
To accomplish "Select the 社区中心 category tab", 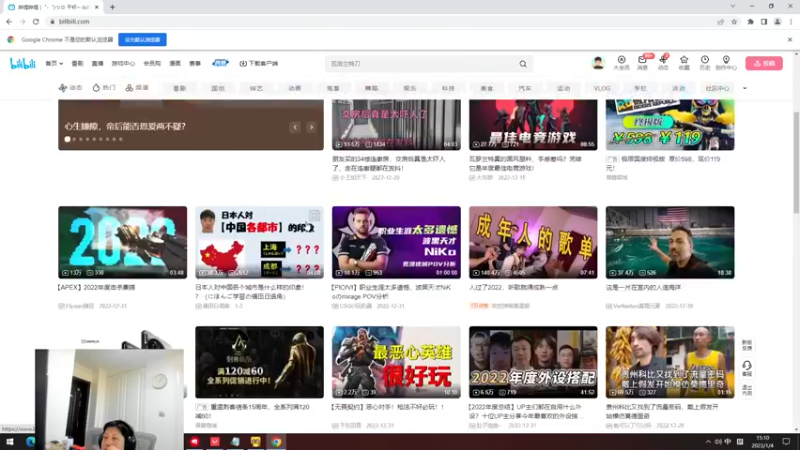I will click(x=717, y=88).
